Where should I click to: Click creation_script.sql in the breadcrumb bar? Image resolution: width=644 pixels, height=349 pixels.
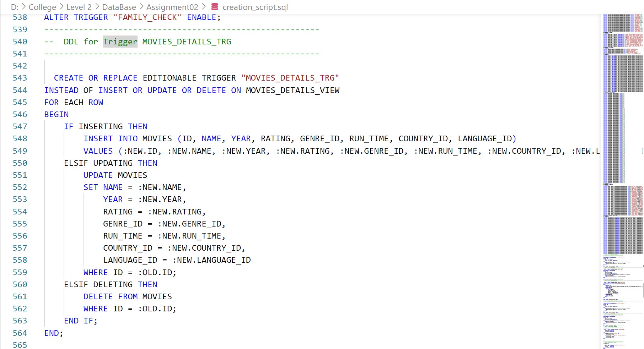click(255, 7)
